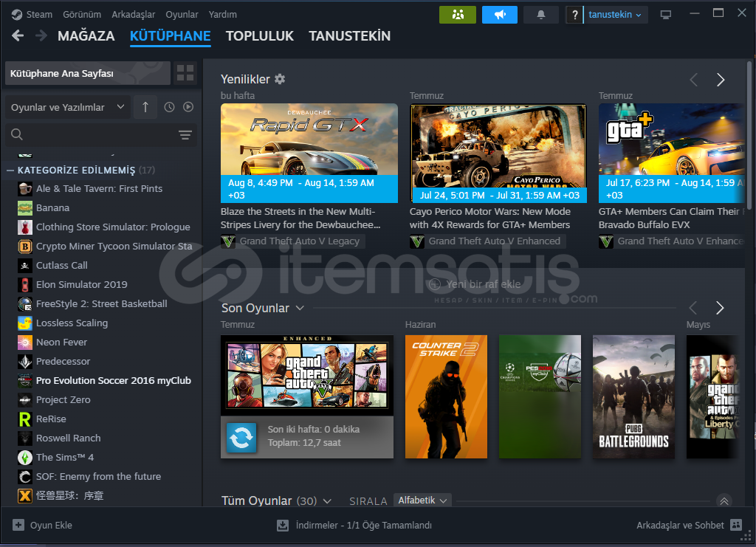Switch to Big Picture mode monitor icon
Screen dimensions: 756x547
665,15
